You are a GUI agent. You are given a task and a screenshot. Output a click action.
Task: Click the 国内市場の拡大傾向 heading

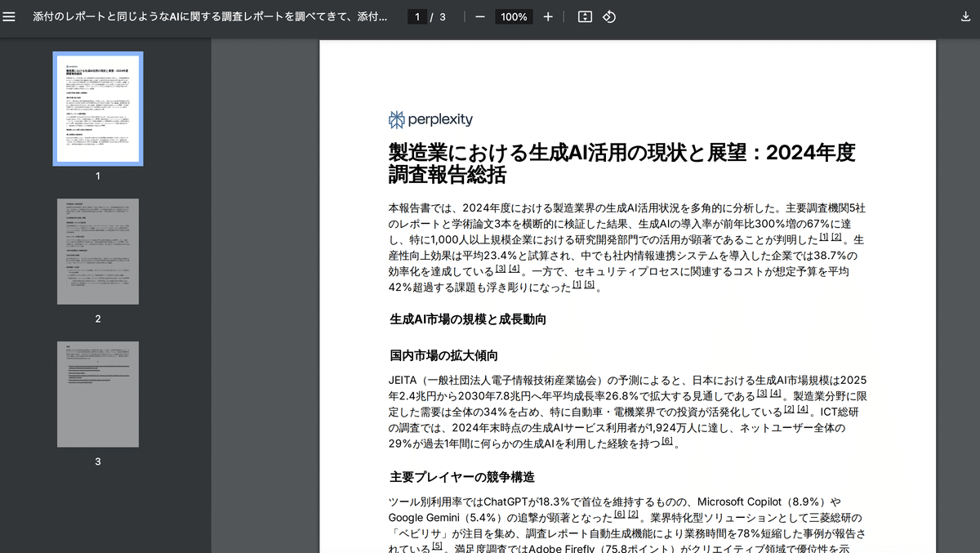pyautogui.click(x=443, y=355)
